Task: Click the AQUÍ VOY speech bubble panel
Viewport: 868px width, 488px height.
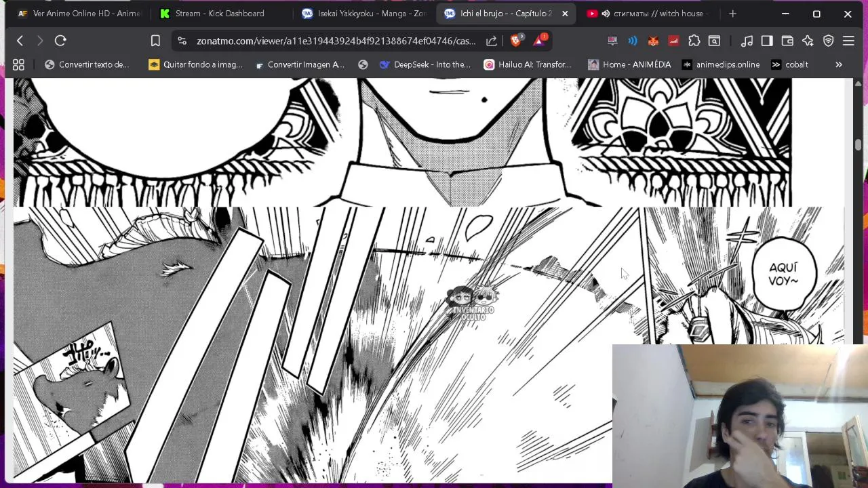Action: coord(783,275)
